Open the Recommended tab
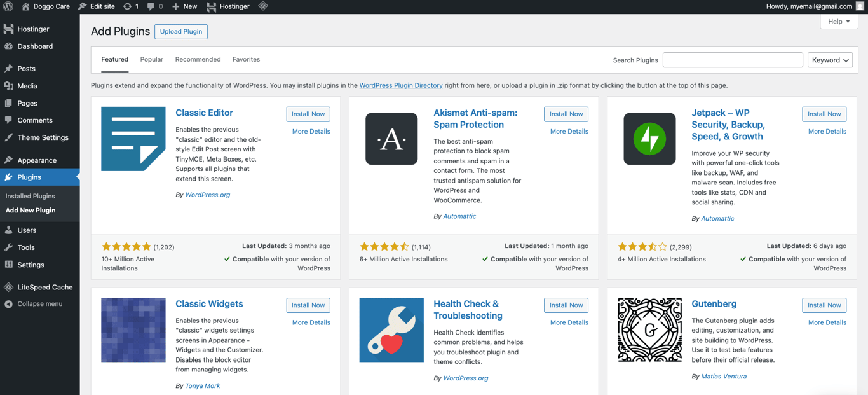 198,59
